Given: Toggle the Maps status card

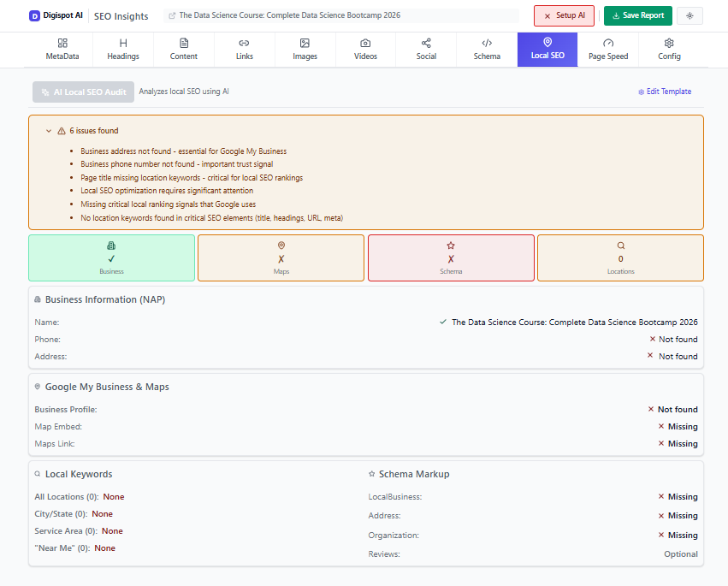Looking at the screenshot, I should click(x=281, y=257).
